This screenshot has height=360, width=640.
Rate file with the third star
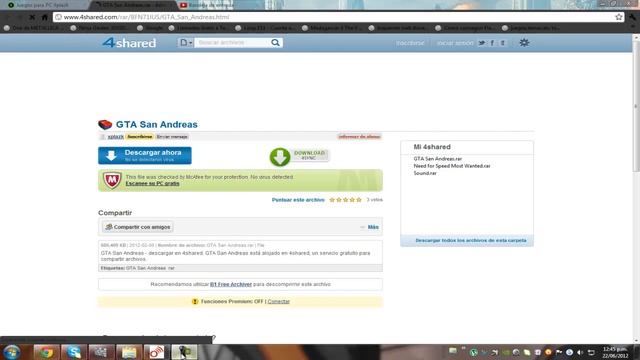[x=345, y=200]
